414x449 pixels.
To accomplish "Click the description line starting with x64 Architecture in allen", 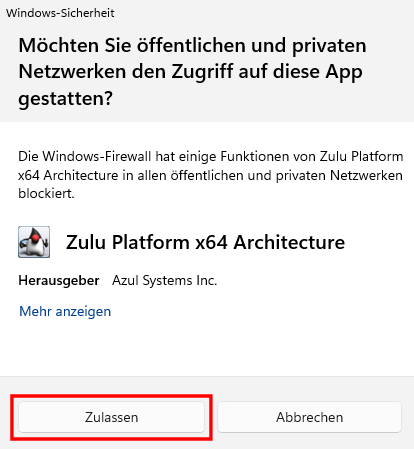I will pos(210,175).
